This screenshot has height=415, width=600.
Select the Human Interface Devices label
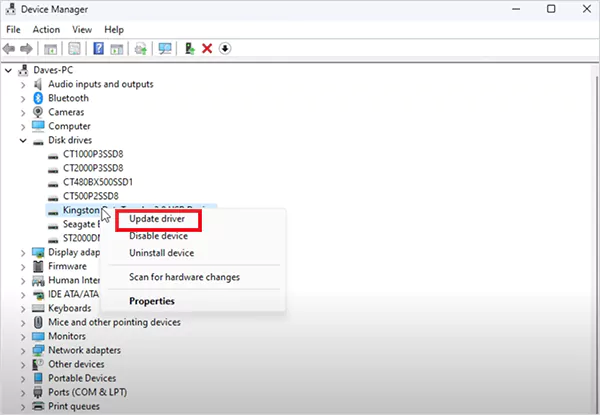(x=74, y=280)
